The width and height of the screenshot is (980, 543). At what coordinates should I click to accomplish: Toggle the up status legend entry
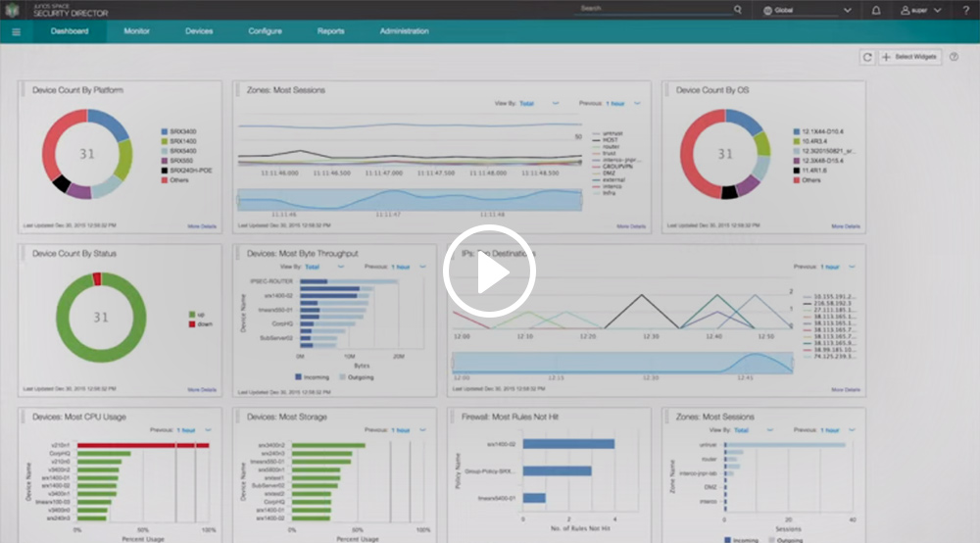pyautogui.click(x=196, y=315)
